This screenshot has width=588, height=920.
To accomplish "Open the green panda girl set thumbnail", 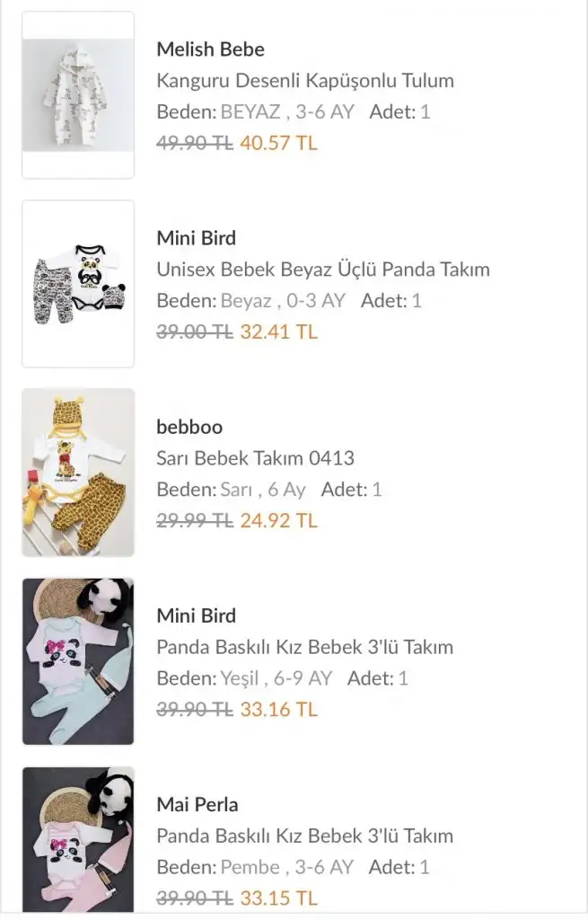I will (78, 661).
